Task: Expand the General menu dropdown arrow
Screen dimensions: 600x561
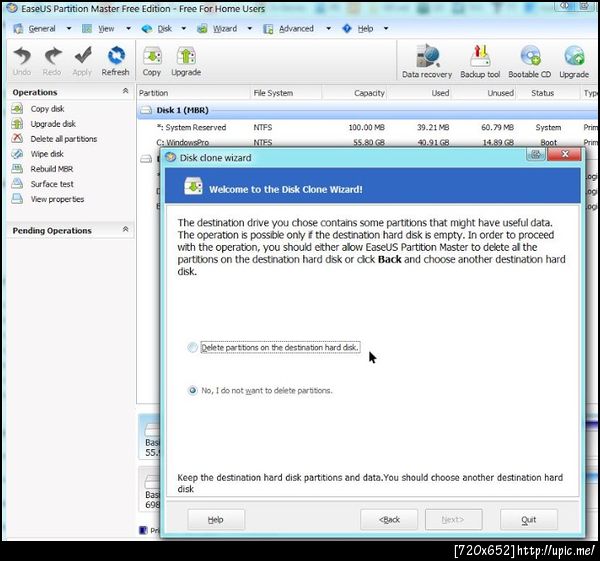Action: click(x=69, y=28)
